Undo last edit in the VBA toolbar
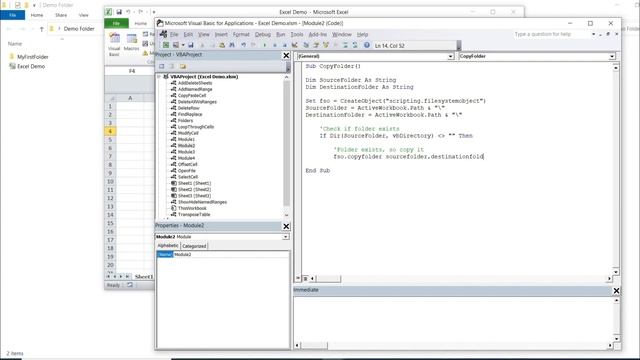 click(x=243, y=45)
